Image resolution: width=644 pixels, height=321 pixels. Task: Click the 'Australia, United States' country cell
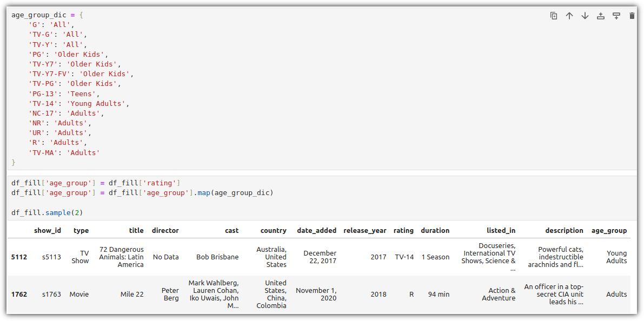click(x=271, y=257)
